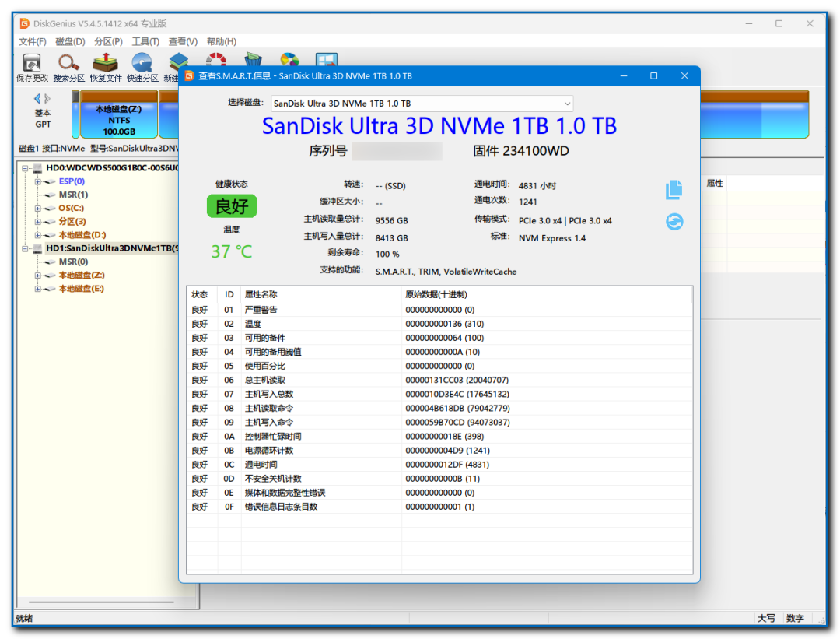The width and height of the screenshot is (840, 639).
Task: Click the 属性 column header in main window
Action: 715,184
